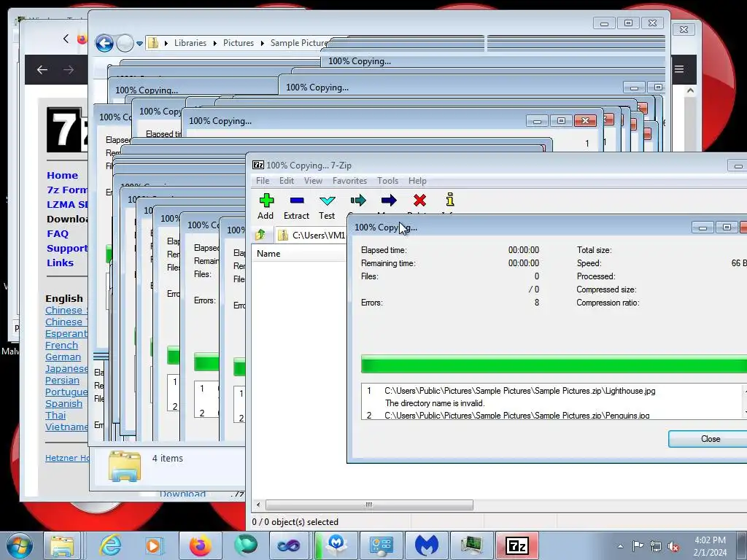Click the 7-Zip taskbar button

[x=517, y=545]
